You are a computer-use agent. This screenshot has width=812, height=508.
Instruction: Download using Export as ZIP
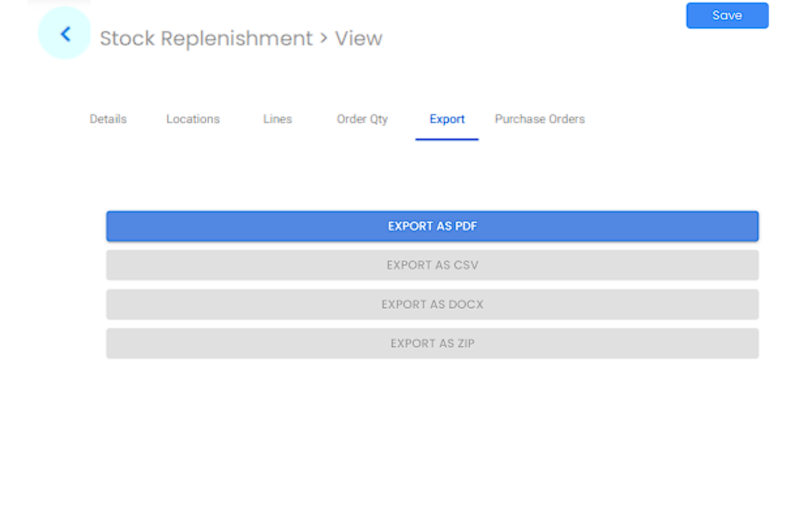click(x=432, y=343)
